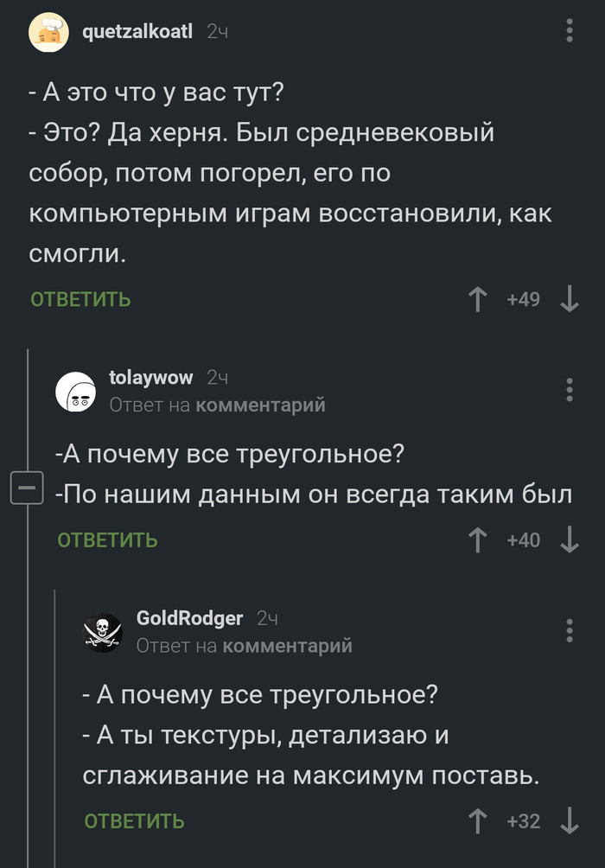
Task: Reply to tolaywow's comment
Action: point(107,540)
